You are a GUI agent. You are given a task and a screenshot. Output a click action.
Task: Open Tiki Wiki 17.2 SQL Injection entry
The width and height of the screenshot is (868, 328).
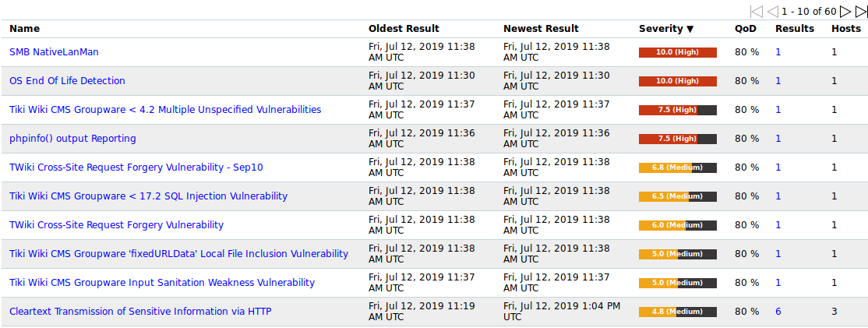[x=148, y=196]
